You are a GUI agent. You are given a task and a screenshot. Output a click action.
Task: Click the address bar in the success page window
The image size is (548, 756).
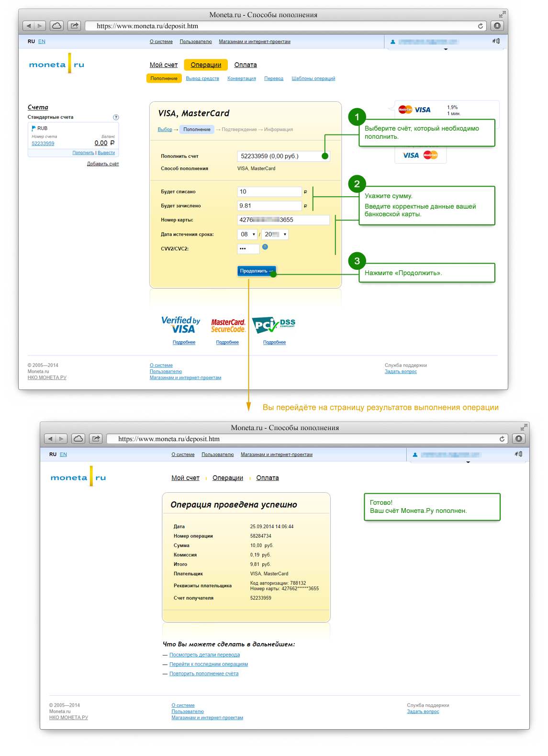coord(307,439)
